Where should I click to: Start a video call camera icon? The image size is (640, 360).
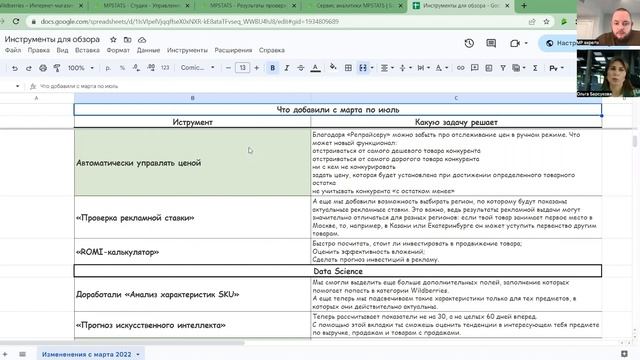tap(518, 43)
